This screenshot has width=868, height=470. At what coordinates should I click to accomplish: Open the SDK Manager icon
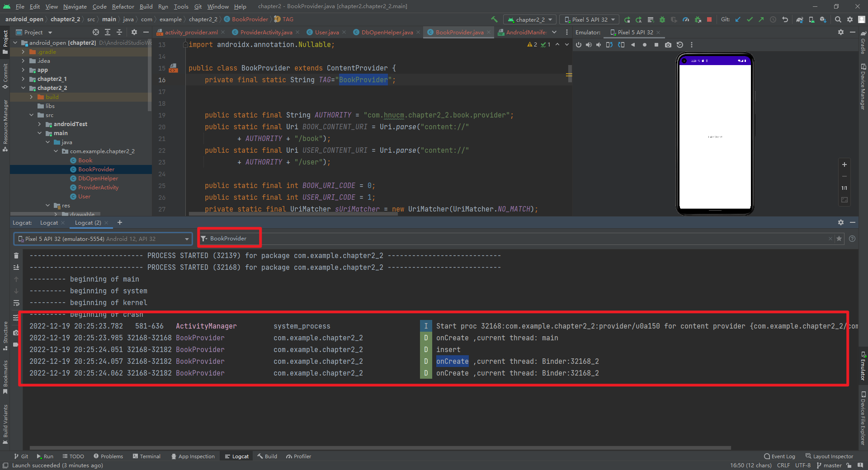click(x=823, y=19)
